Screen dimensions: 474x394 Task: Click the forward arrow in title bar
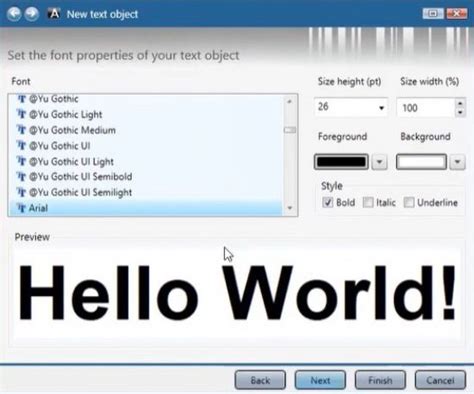32,14
